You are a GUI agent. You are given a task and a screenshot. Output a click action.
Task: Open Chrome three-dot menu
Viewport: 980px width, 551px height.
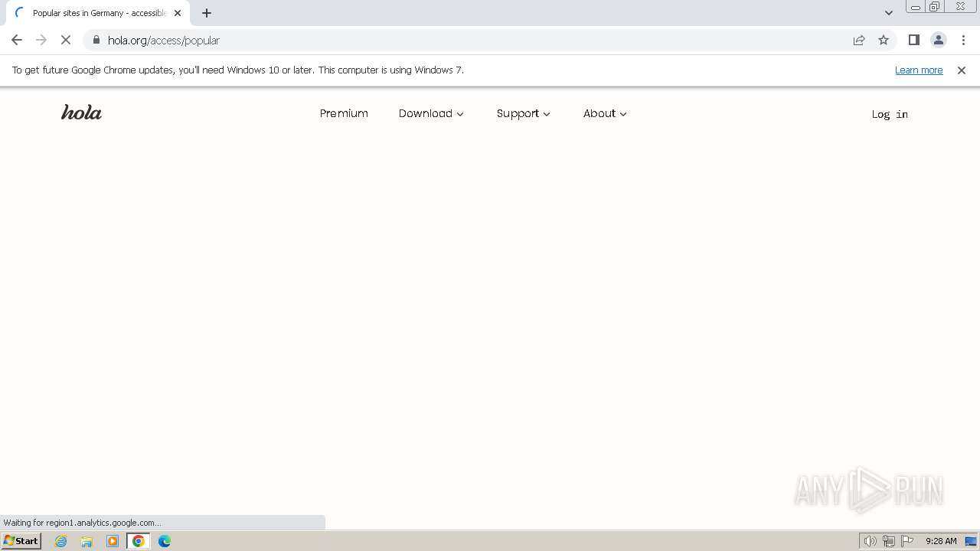[x=963, y=40]
